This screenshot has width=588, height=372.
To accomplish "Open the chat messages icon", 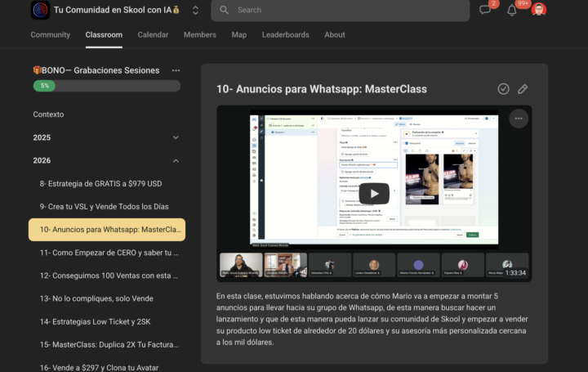I will [485, 10].
